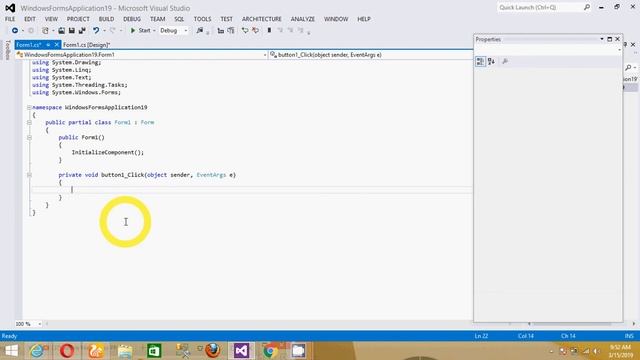640x360 pixels.
Task: Open the BUILD menu
Action: pos(107,19)
